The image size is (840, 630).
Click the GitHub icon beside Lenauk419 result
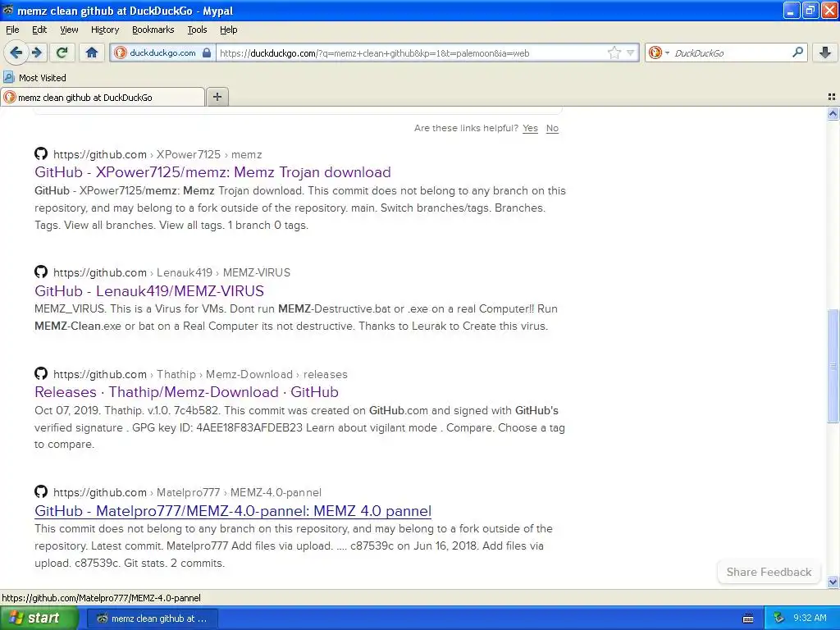(x=41, y=272)
